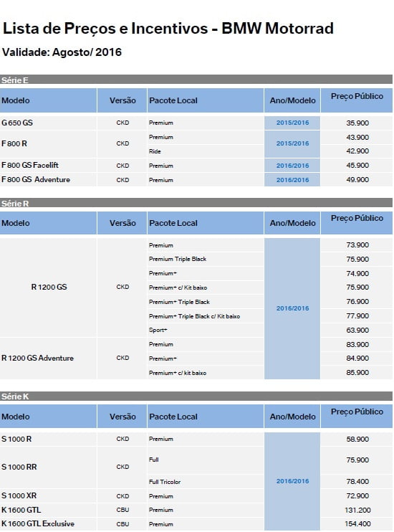This screenshot has height=532, width=394.
Task: Select the 63.900 price for Sport+
Action: pyautogui.click(x=357, y=330)
